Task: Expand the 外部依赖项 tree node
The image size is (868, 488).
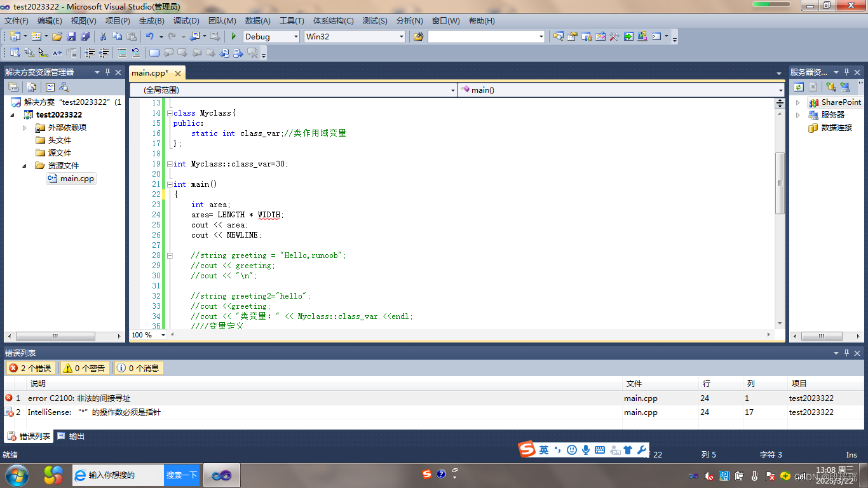Action: pos(25,128)
